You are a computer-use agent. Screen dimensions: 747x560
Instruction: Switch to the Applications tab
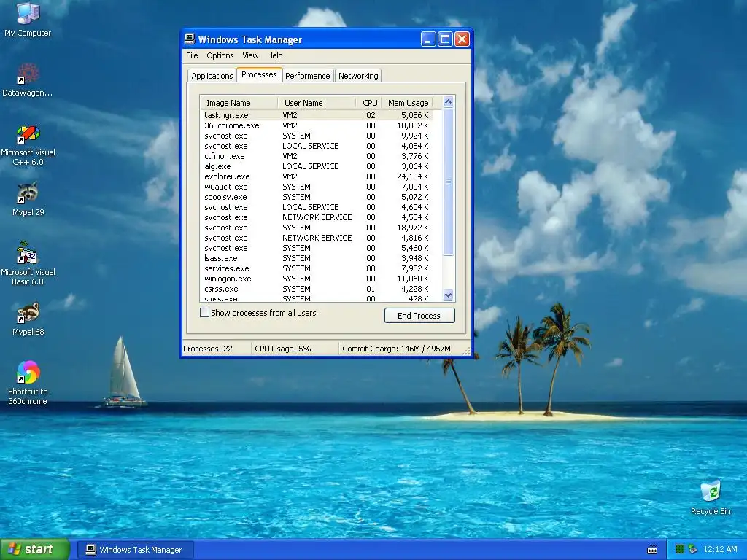pyautogui.click(x=212, y=76)
